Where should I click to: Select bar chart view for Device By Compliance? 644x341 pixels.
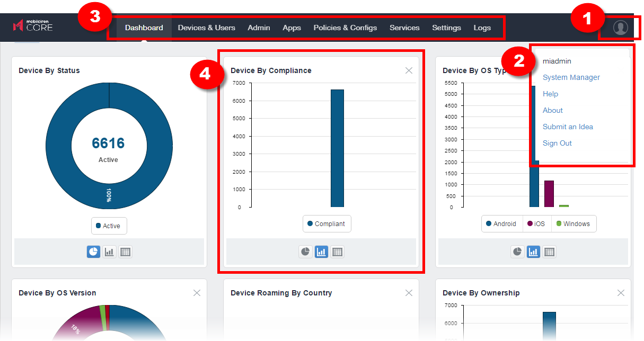pos(321,252)
